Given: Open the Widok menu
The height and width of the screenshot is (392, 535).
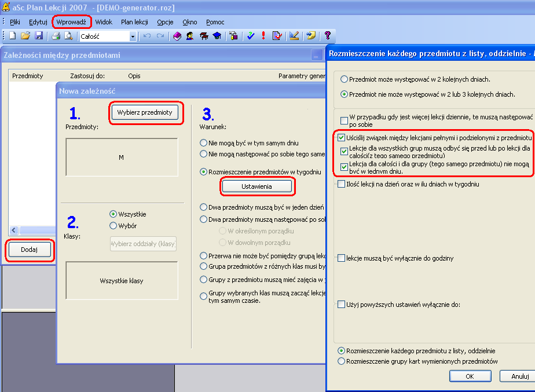Looking at the screenshot, I should click(104, 22).
